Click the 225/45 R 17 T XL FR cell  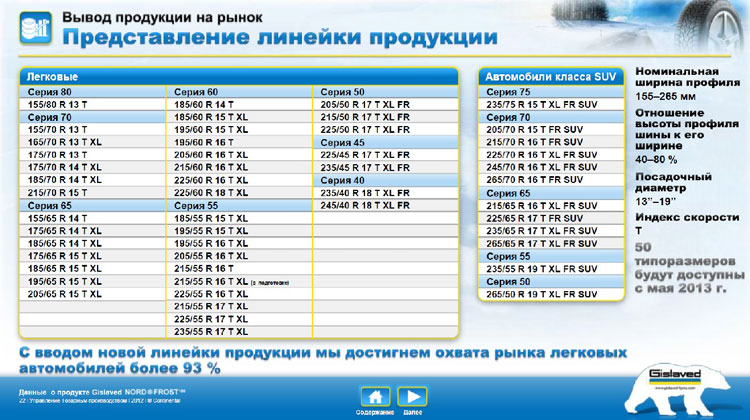tap(386, 155)
